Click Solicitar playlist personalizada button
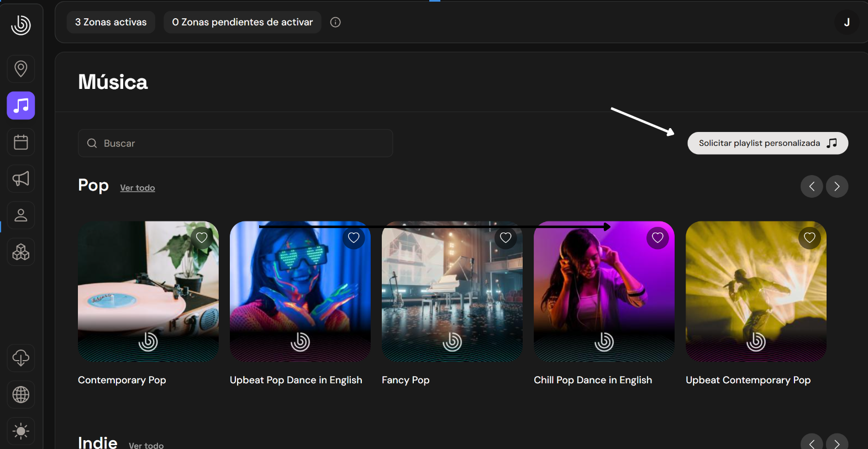 point(767,143)
